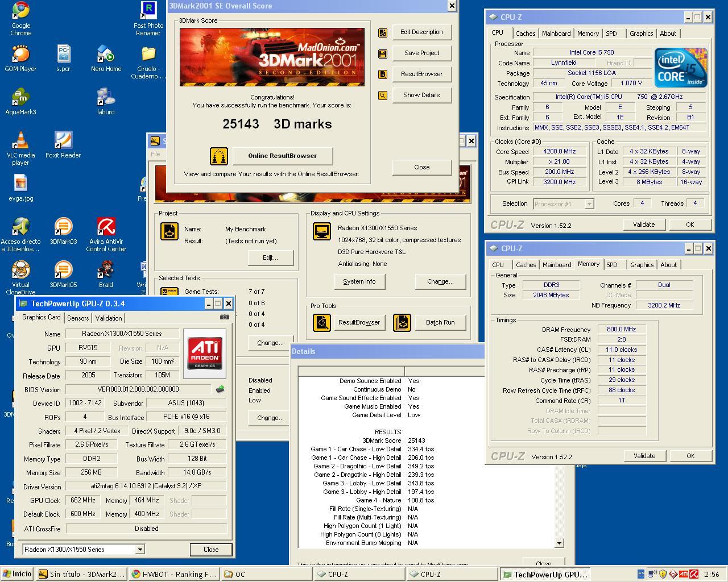Click the Pro Tools Batch Run icon
Screen dimensions: 728x582
[x=402, y=322]
